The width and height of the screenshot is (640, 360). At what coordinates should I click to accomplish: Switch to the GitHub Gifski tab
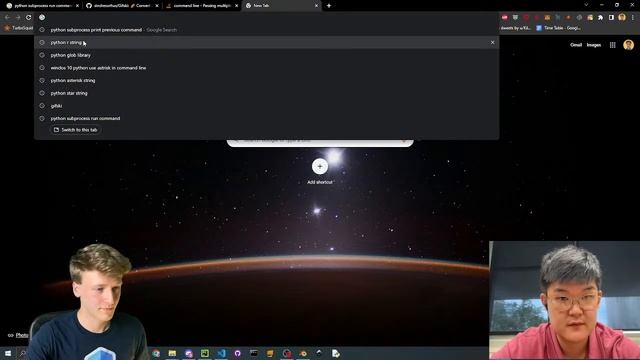pos(122,6)
